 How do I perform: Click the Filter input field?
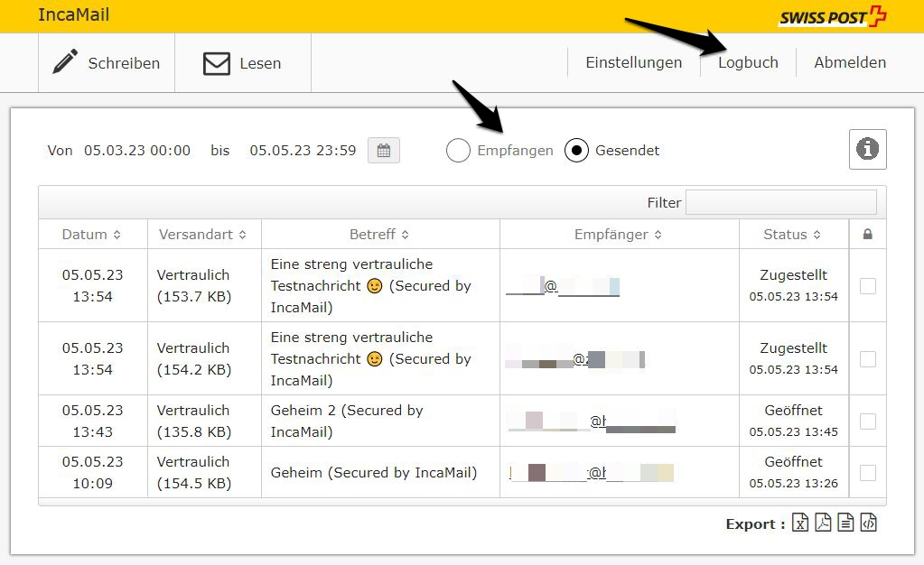pos(780,203)
